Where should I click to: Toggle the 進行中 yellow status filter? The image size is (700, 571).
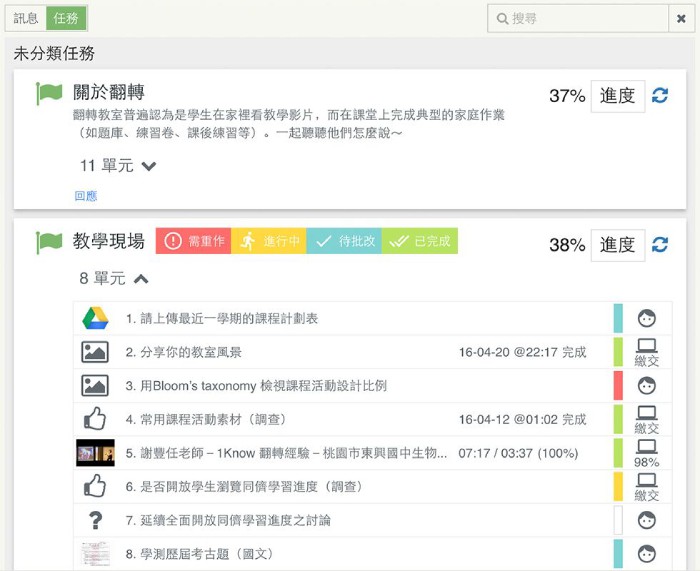pos(269,241)
